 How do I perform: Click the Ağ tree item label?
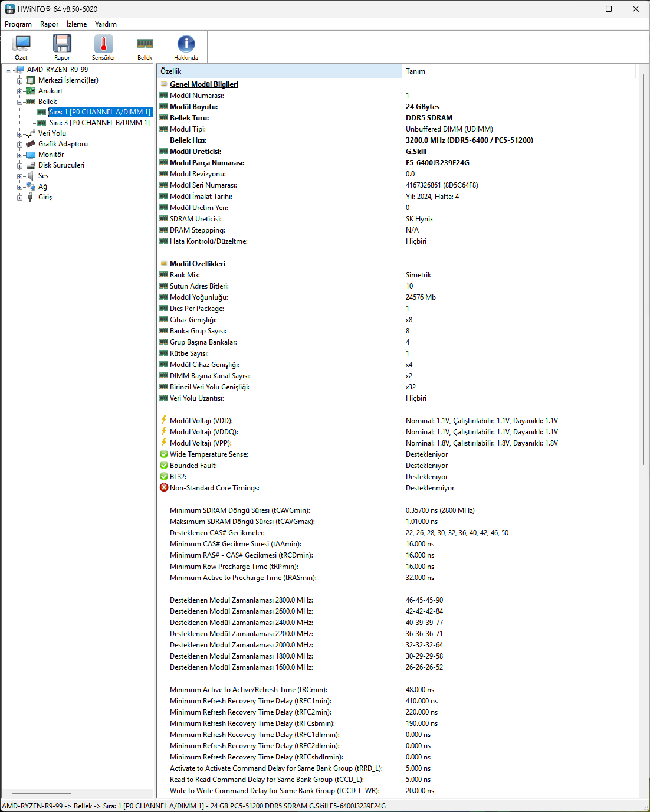[x=43, y=186]
